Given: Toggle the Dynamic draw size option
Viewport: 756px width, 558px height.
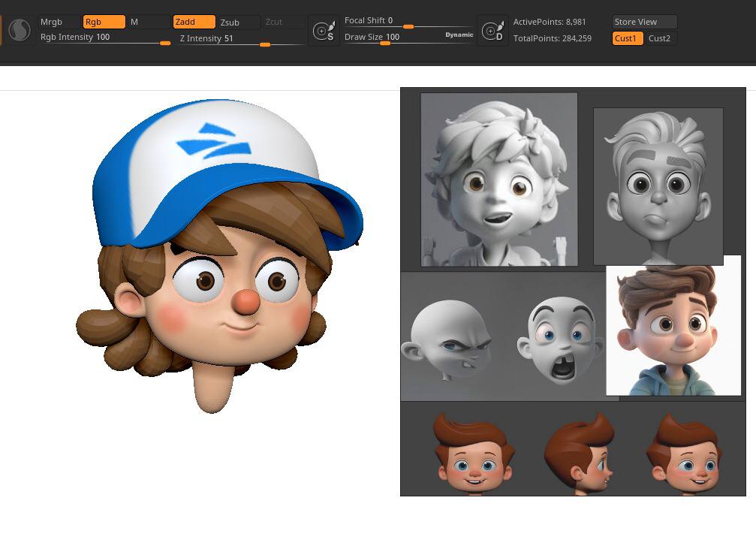Looking at the screenshot, I should [x=459, y=35].
